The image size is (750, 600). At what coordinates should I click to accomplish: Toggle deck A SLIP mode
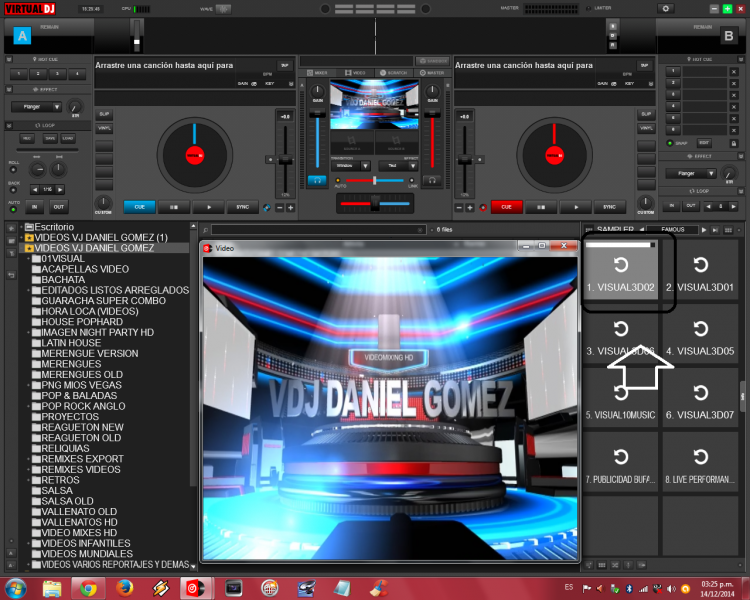point(104,114)
